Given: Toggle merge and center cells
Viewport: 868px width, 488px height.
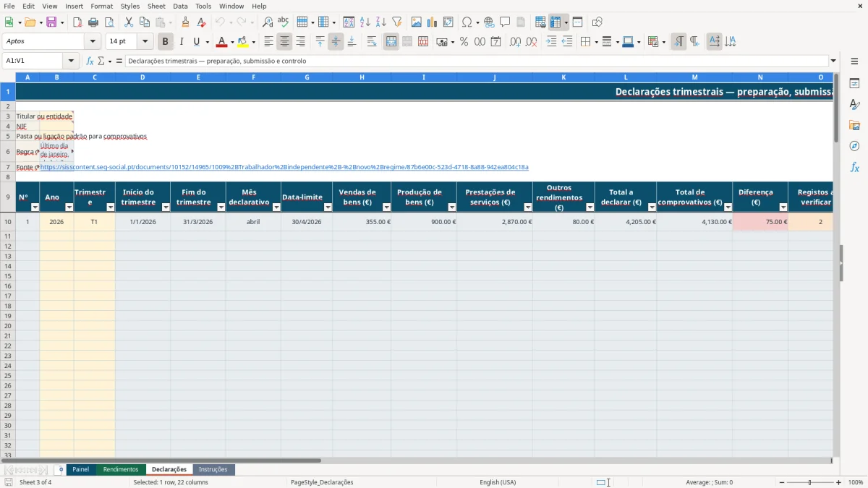Looking at the screenshot, I should click(391, 42).
